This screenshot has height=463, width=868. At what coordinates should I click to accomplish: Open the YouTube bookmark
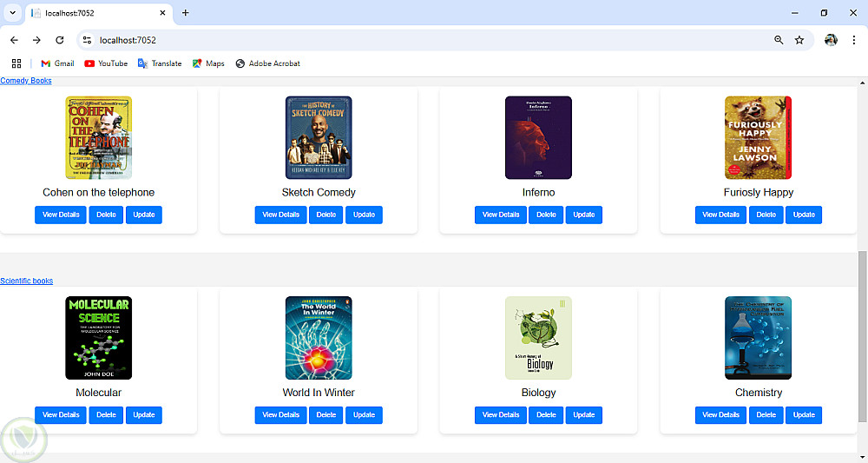106,63
